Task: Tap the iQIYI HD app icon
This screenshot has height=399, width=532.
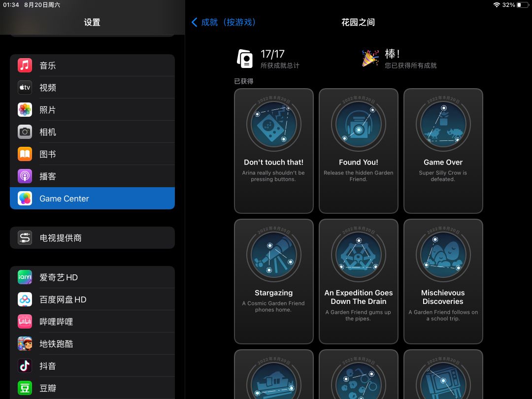Action: (25, 277)
